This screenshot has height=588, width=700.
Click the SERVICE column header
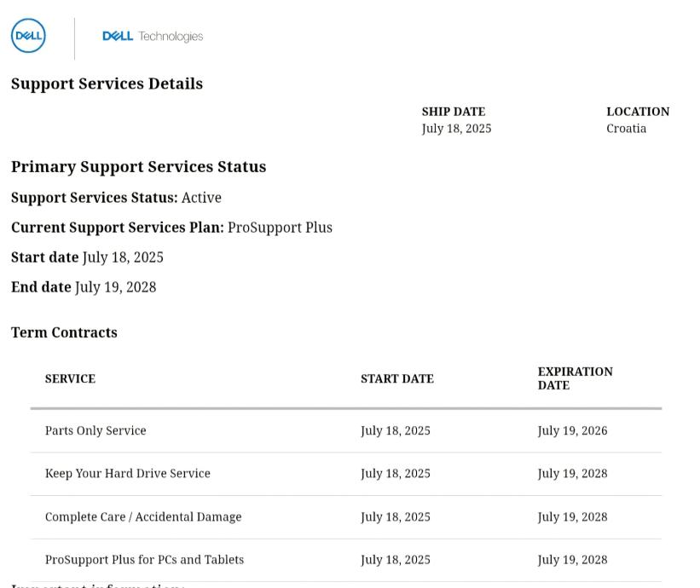pyautogui.click(x=70, y=379)
